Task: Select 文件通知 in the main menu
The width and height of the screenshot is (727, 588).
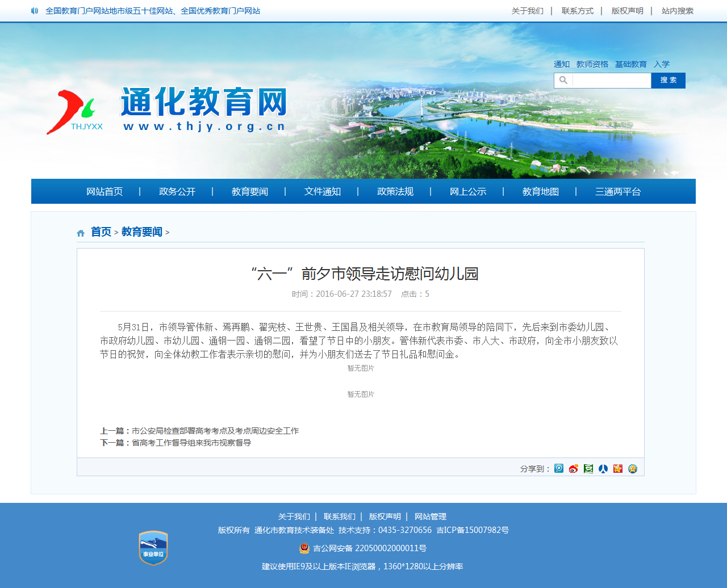Action: [x=323, y=191]
